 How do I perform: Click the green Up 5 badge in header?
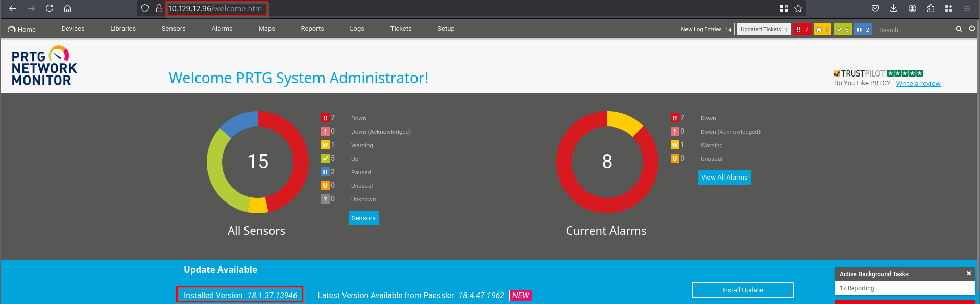(843, 30)
